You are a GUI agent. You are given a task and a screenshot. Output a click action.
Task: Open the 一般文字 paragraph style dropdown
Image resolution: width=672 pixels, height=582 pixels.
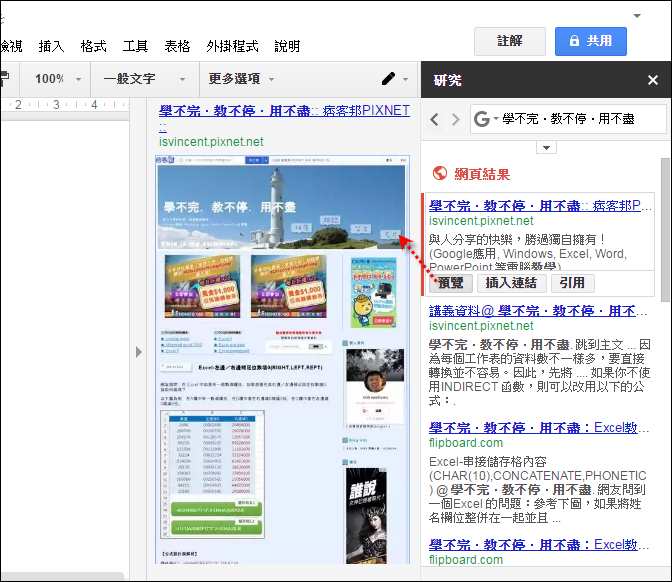point(145,79)
